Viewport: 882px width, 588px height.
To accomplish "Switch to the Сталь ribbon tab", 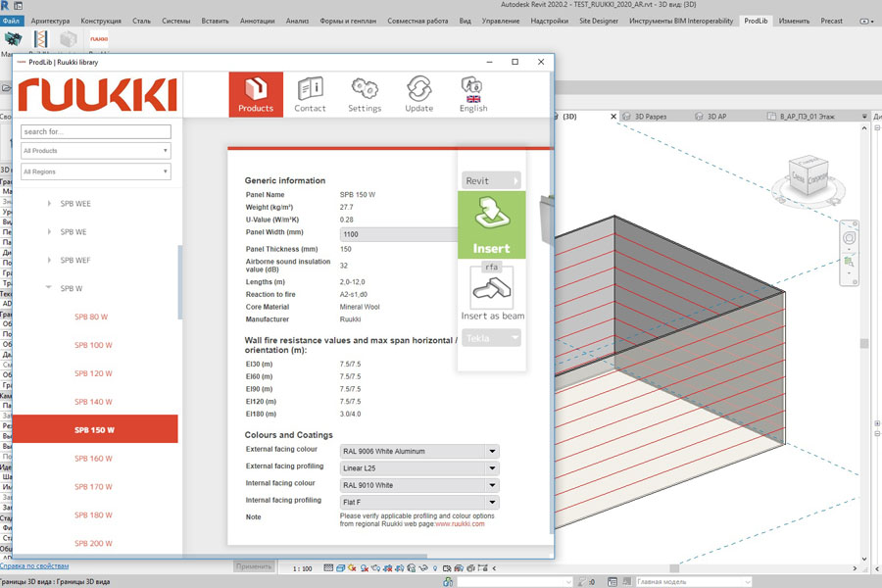I will pos(141,21).
